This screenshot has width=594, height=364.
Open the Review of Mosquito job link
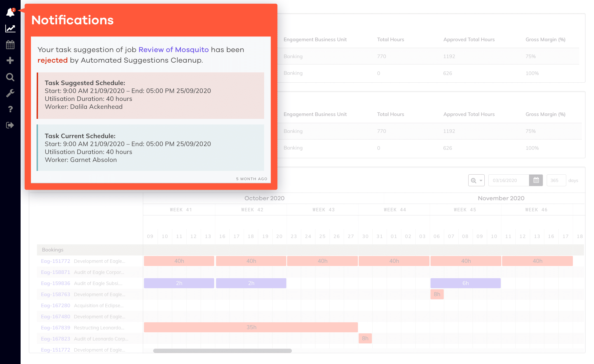click(x=174, y=50)
